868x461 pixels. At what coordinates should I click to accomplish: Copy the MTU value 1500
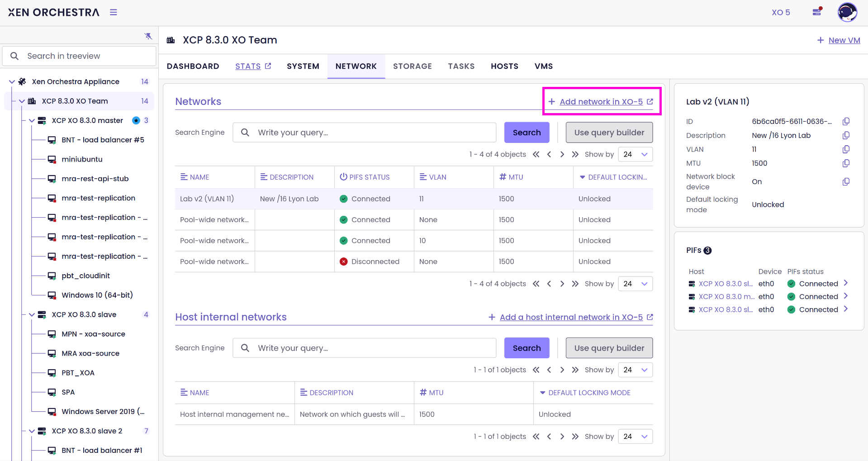click(846, 163)
